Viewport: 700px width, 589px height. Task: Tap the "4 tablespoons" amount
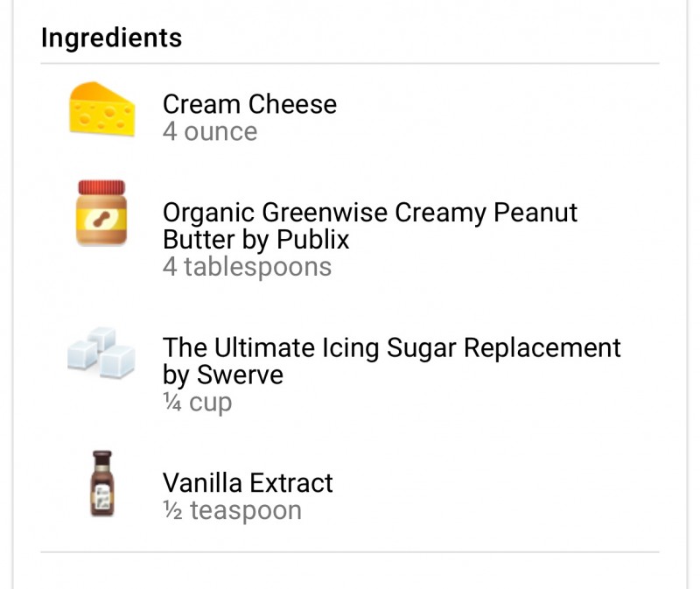click(x=247, y=267)
